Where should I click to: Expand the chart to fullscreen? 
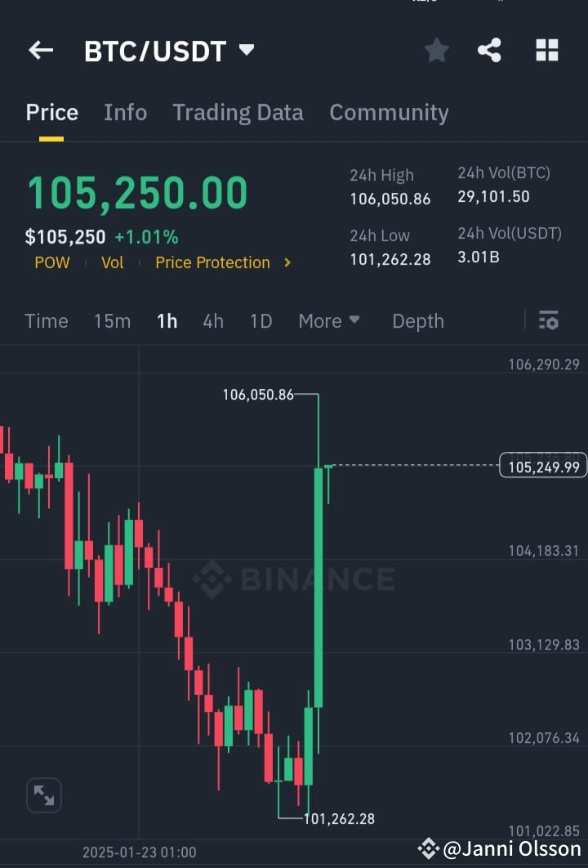pos(43,794)
